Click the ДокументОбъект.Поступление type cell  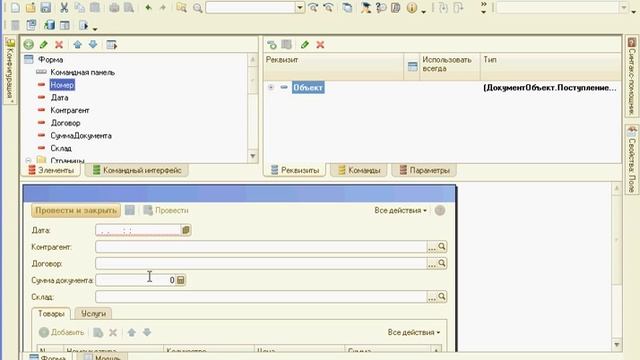click(549, 88)
